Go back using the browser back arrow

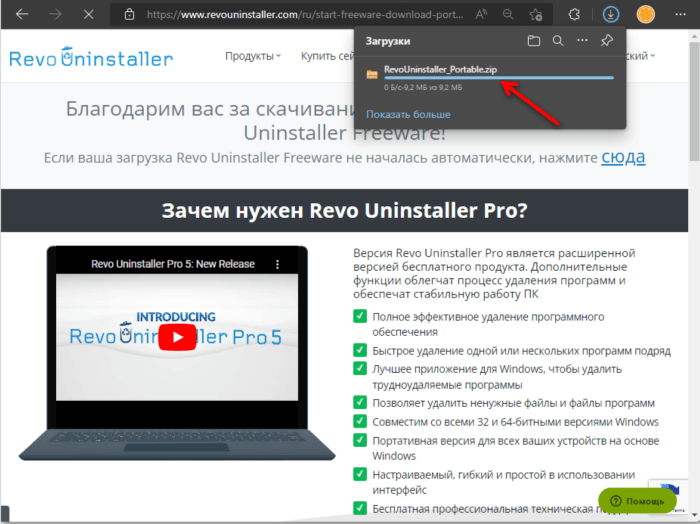coord(21,14)
